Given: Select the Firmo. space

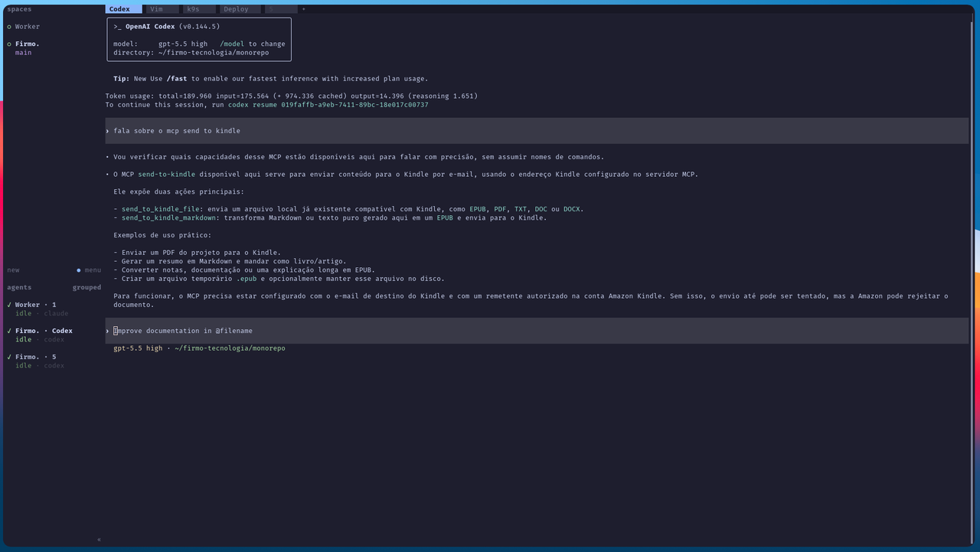Looking at the screenshot, I should pyautogui.click(x=28, y=44).
